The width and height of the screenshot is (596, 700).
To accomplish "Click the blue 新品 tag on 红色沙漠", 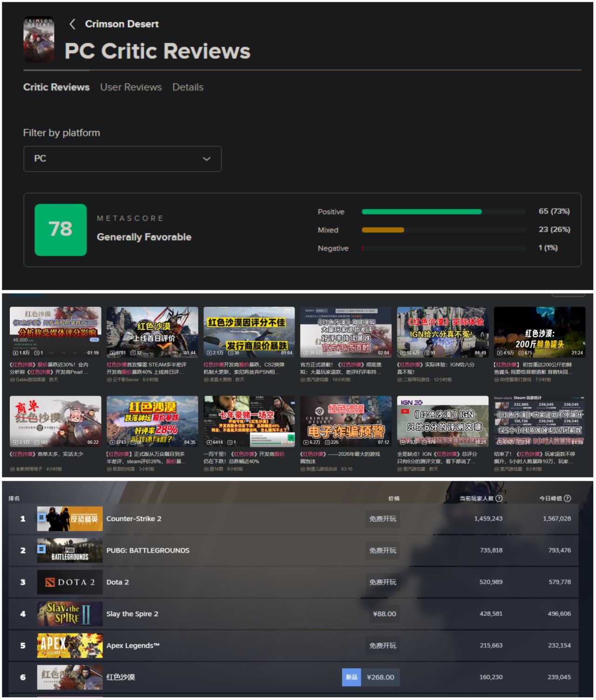I will click(352, 677).
